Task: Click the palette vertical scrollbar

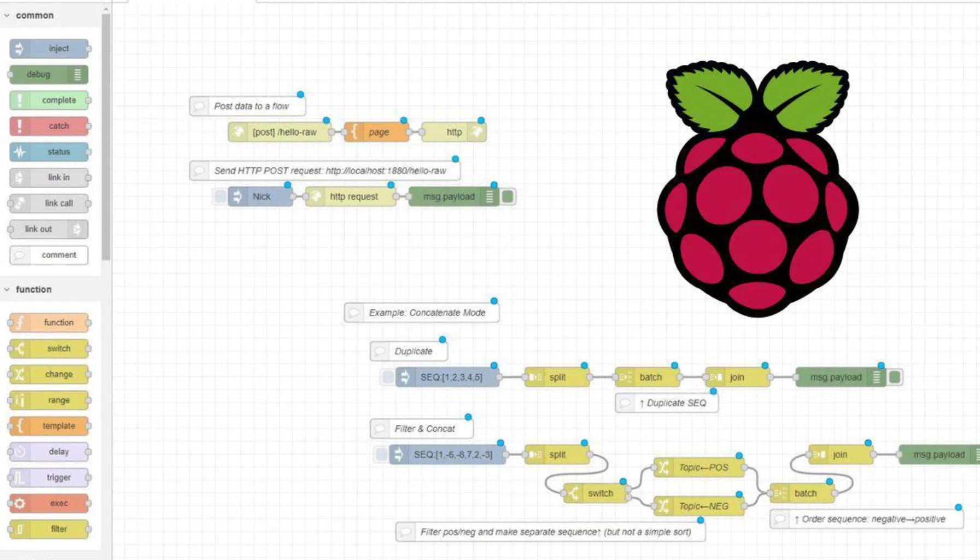Action: [x=106, y=137]
